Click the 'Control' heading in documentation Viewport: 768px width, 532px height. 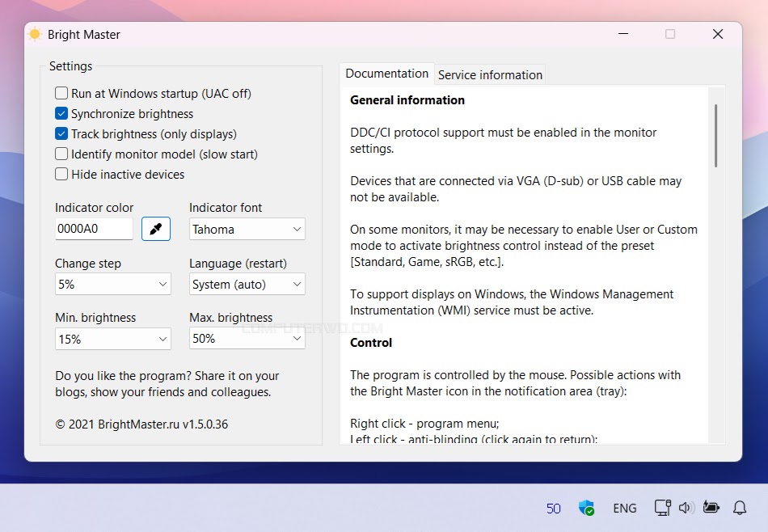[x=371, y=343]
